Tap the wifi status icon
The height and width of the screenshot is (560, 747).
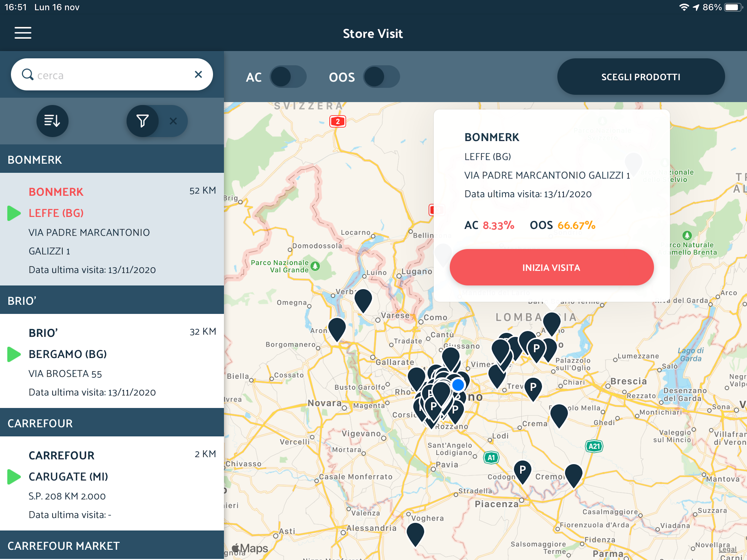684,7
